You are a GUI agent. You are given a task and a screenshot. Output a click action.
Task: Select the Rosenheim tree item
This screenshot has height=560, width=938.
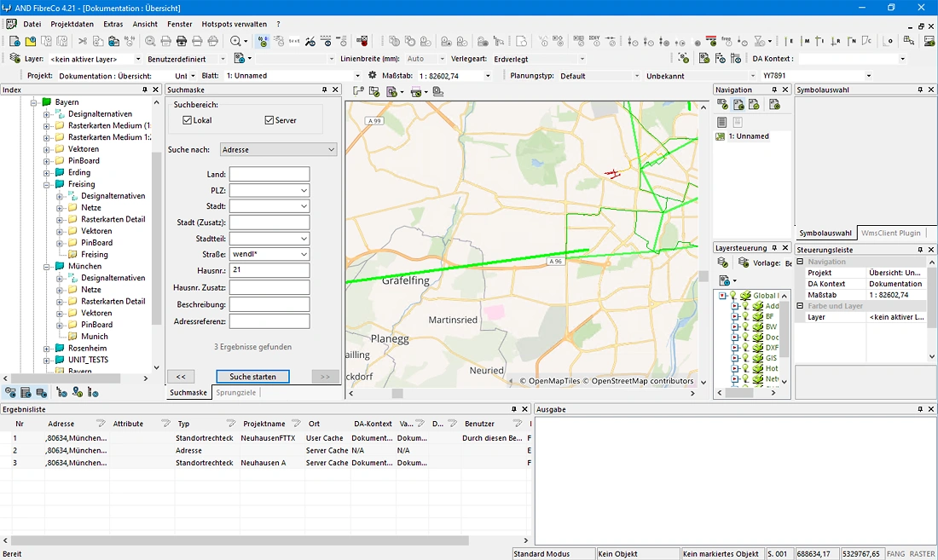click(87, 348)
